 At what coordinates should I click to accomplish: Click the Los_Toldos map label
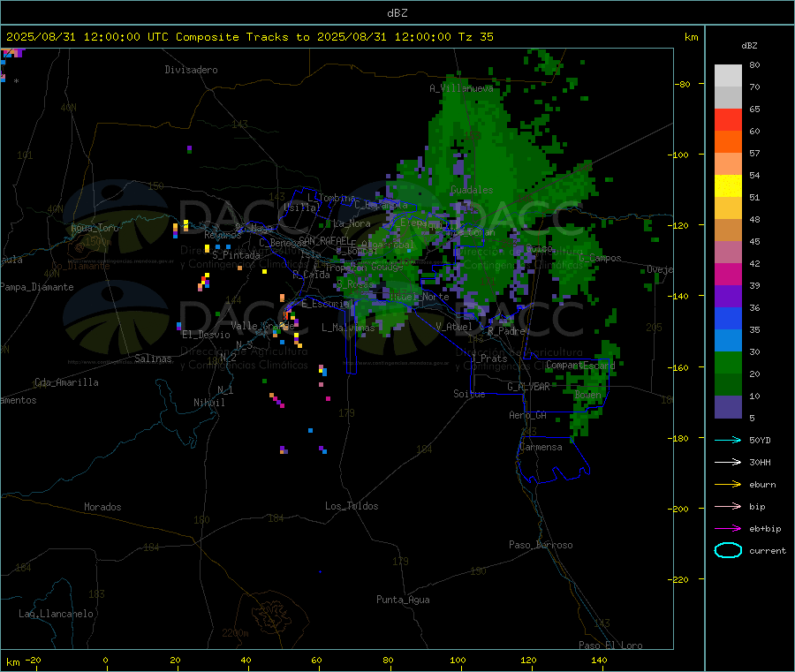click(352, 506)
